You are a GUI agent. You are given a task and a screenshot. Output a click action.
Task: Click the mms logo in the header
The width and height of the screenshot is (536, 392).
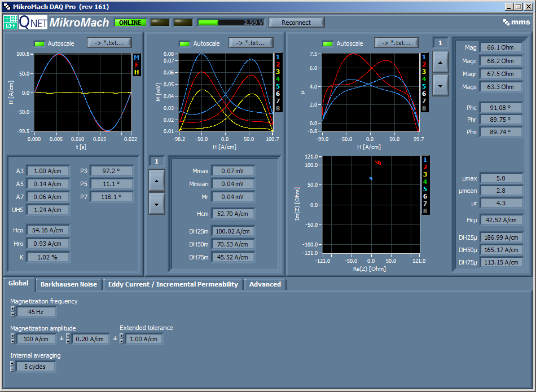click(516, 22)
